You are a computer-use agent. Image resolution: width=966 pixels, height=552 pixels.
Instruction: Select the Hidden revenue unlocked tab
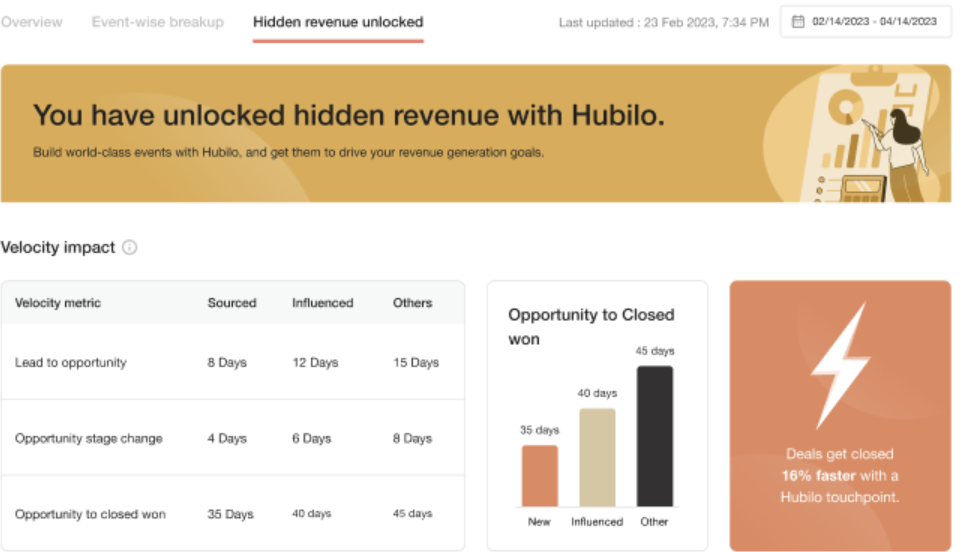338,22
